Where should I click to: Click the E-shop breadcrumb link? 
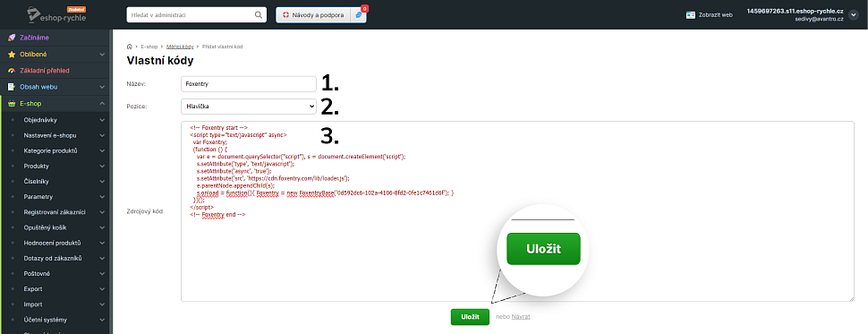pyautogui.click(x=149, y=47)
